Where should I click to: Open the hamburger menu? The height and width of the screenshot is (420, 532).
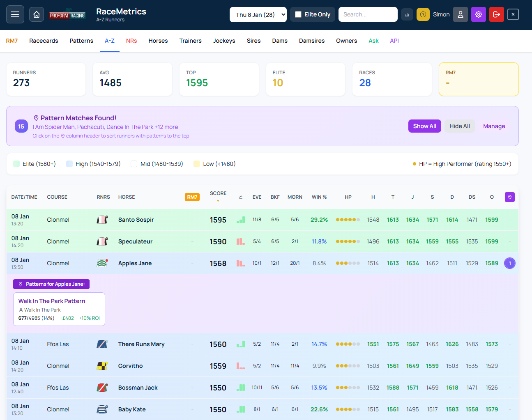[x=15, y=14]
